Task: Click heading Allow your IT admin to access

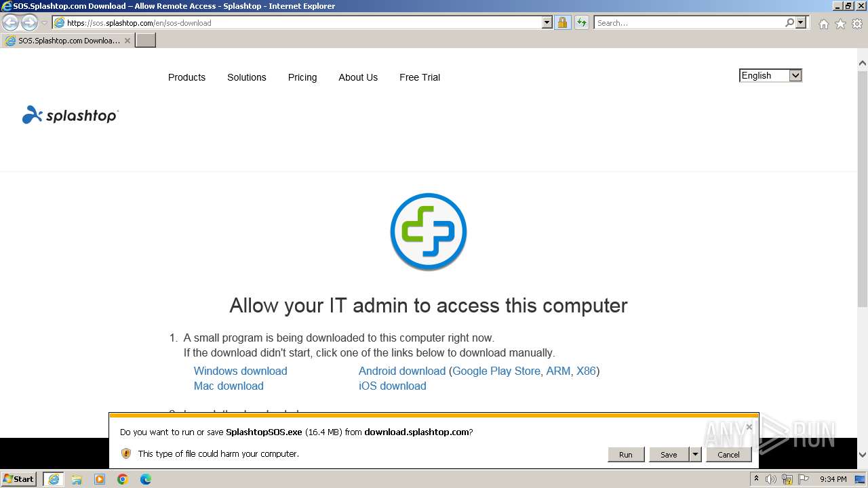Action: click(429, 306)
